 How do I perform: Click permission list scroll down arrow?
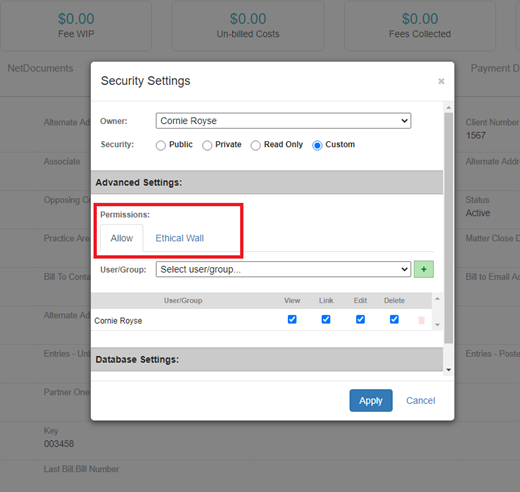[437, 325]
